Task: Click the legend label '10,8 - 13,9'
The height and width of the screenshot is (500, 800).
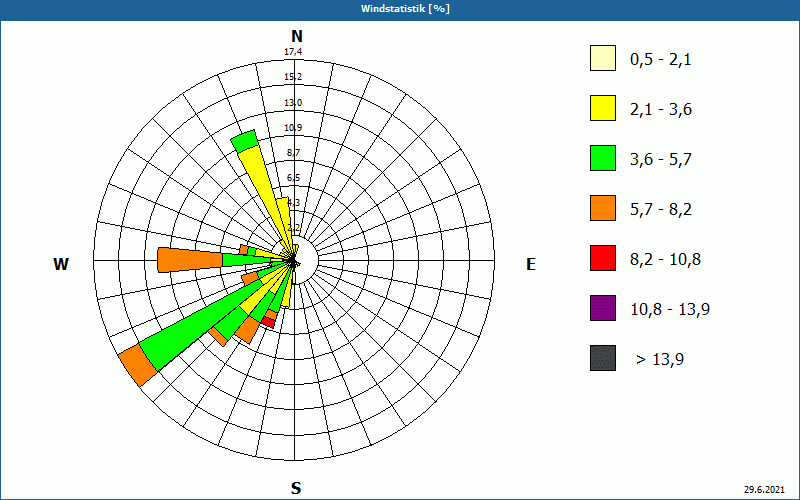Action: click(670, 310)
